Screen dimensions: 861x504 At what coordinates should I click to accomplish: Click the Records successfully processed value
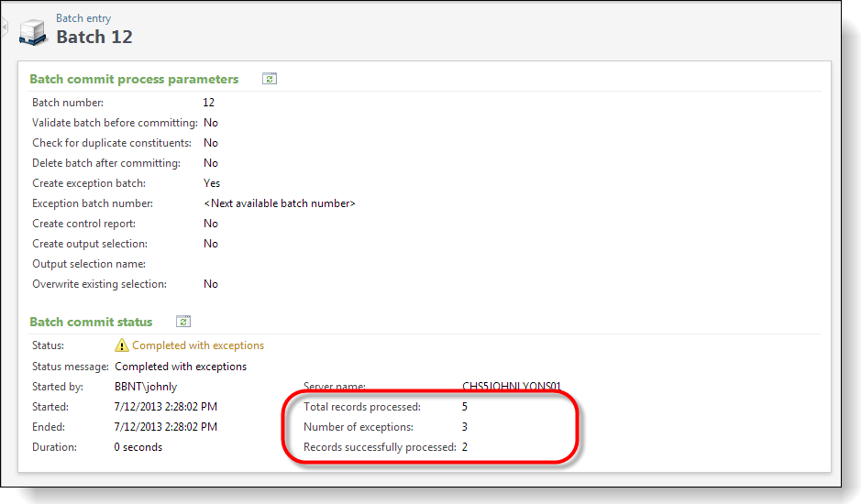(465, 447)
